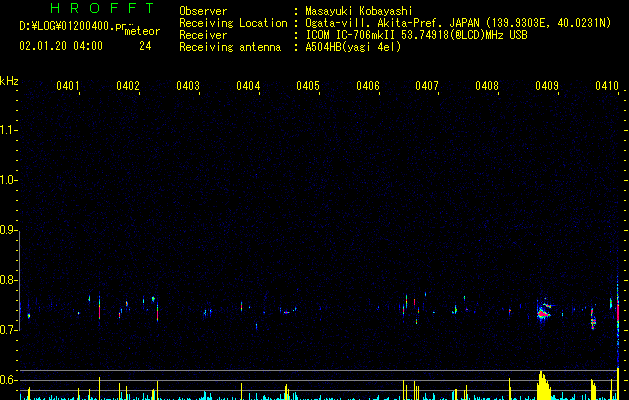This screenshot has width=629, height=400.
Task: Click the Receiving antenna label
Action: coord(230,47)
